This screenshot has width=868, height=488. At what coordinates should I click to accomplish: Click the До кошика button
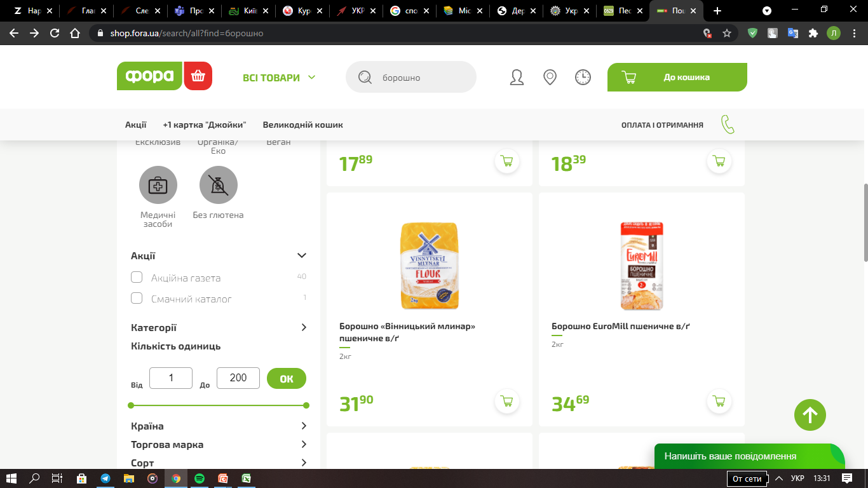tap(677, 78)
